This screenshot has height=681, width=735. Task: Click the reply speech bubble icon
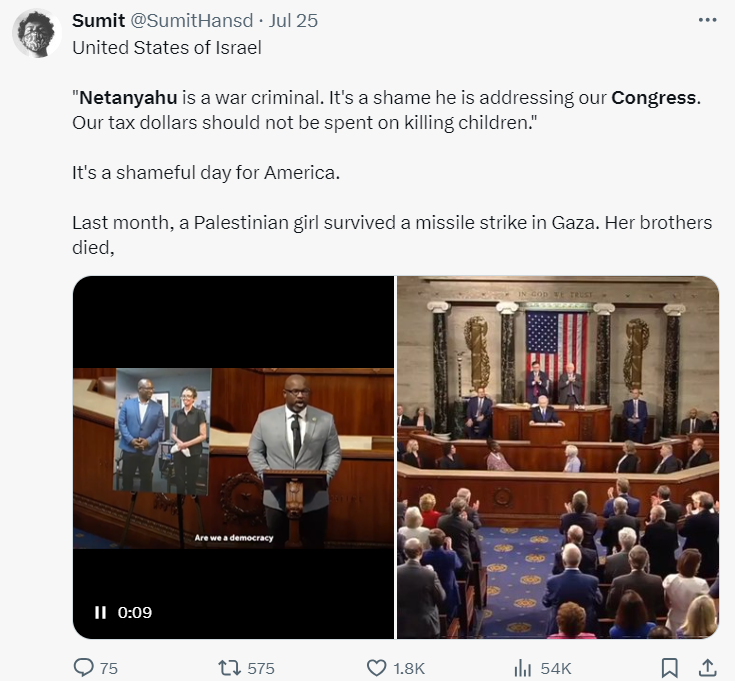[x=83, y=668]
